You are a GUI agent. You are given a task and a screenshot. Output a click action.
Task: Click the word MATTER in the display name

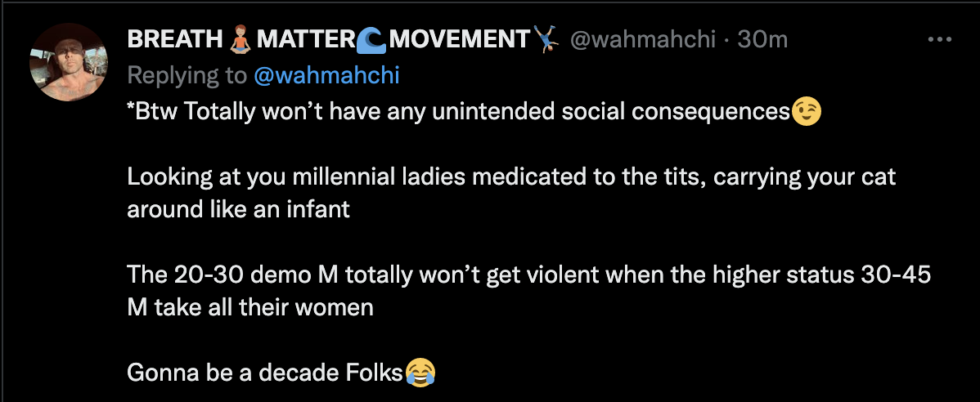point(306,40)
